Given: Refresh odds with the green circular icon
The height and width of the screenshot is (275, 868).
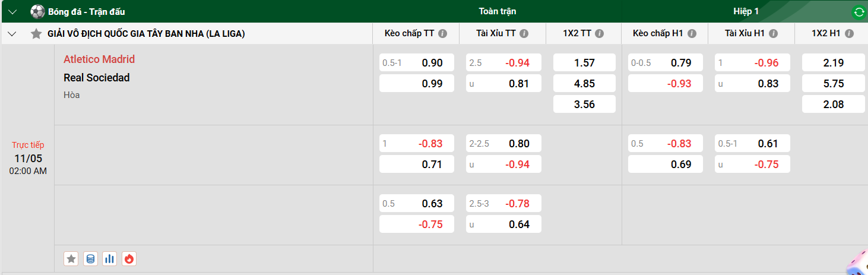Looking at the screenshot, I should [859, 12].
